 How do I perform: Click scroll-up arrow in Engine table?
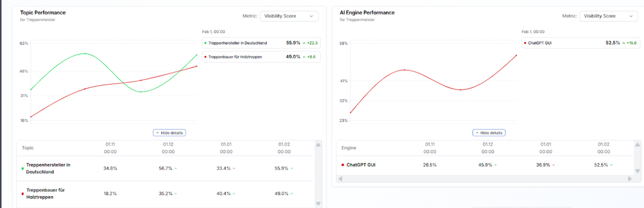tap(638, 145)
